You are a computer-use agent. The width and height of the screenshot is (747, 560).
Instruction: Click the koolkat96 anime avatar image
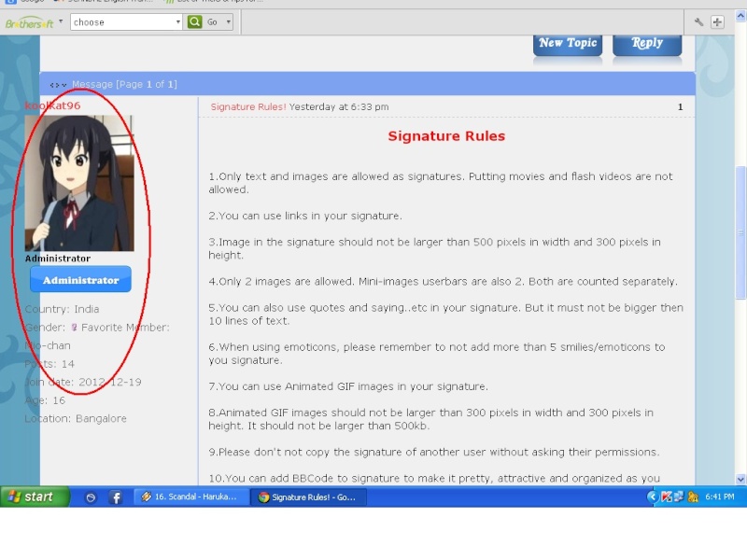coord(79,183)
